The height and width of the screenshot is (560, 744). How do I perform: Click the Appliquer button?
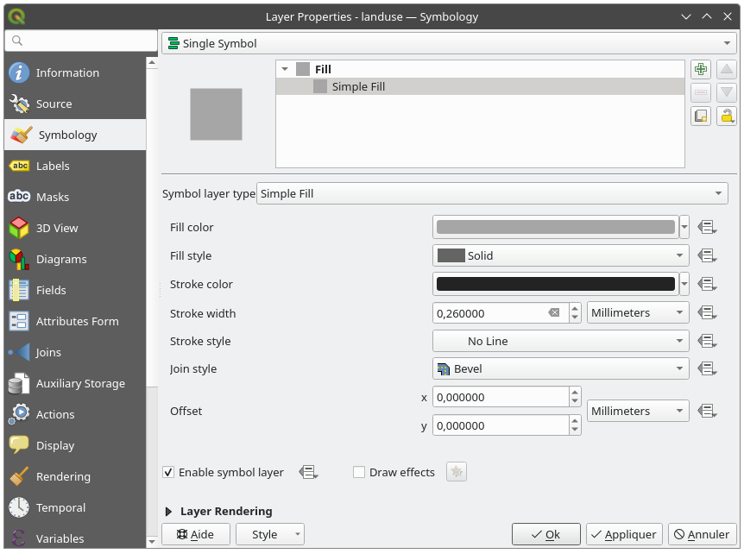pos(624,534)
